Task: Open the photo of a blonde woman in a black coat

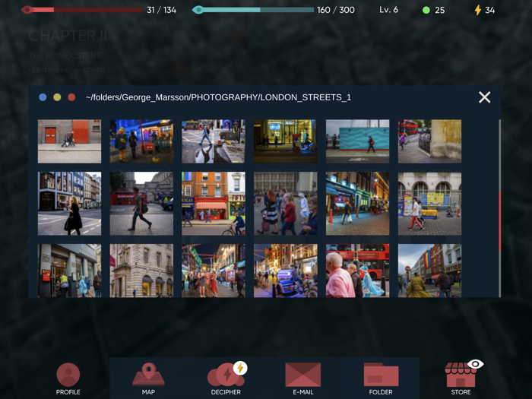Action: coord(69,204)
